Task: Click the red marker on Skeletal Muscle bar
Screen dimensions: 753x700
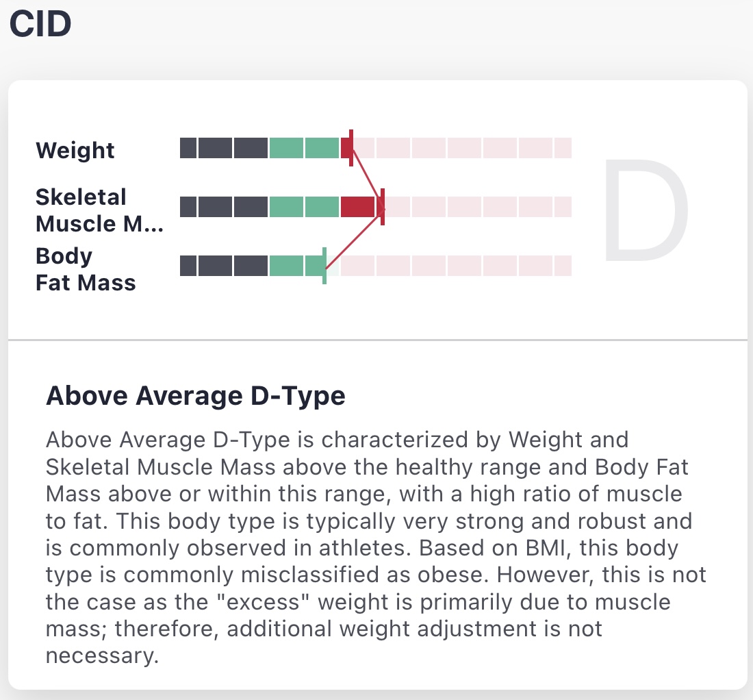Action: (383, 207)
